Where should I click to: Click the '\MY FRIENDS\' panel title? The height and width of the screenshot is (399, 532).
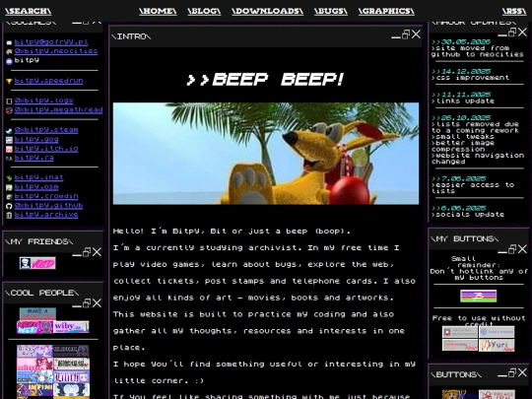(x=39, y=241)
